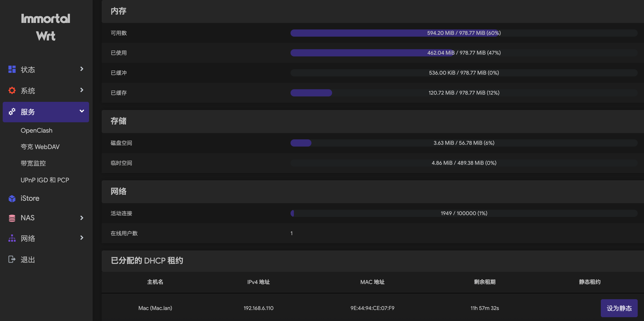Expand the 系统 menu chevron

(x=82, y=90)
